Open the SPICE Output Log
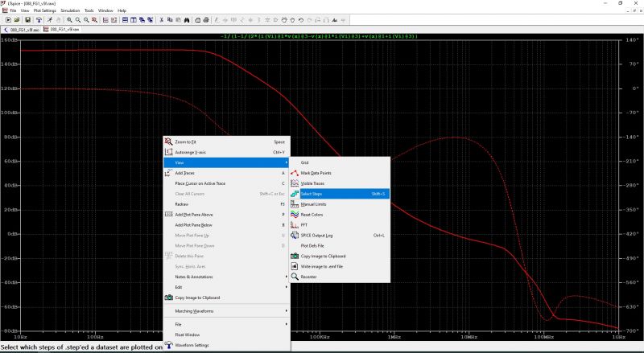This screenshot has width=644, height=353. 316,236
